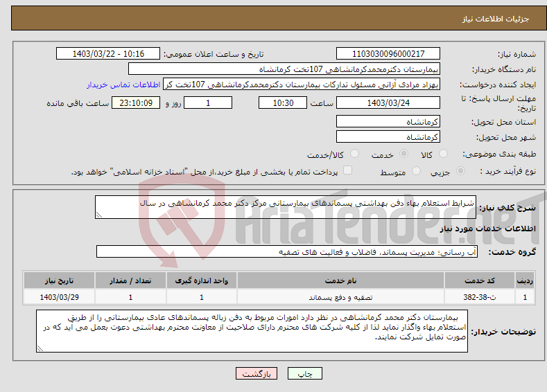Click the چاپ (print) button
This screenshot has width=547, height=392.
304,373
